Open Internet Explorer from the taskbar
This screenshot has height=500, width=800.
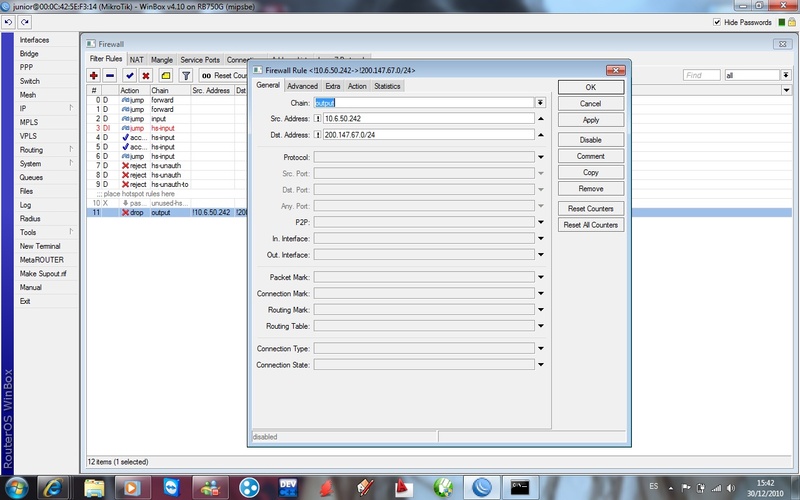tap(53, 488)
